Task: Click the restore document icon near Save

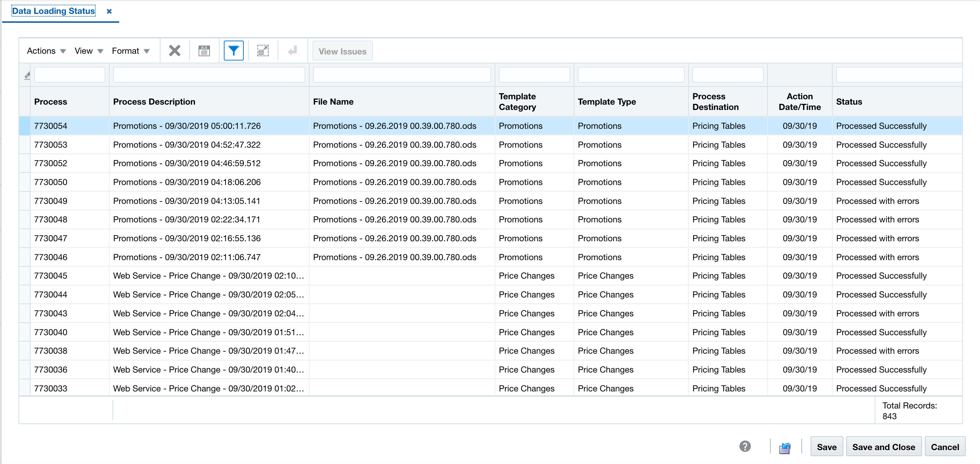Action: (785, 447)
